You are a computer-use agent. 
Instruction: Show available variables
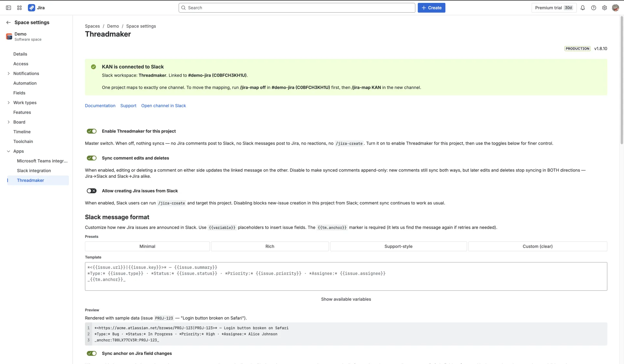point(346,299)
